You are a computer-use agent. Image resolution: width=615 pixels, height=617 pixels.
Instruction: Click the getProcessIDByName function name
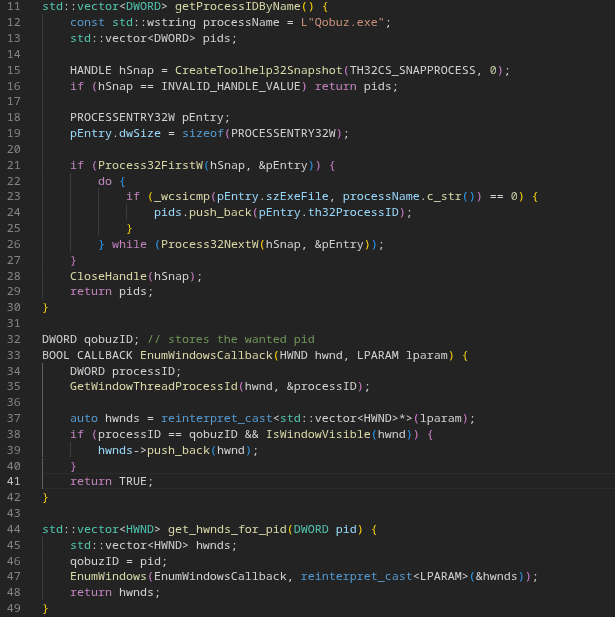(x=238, y=6)
